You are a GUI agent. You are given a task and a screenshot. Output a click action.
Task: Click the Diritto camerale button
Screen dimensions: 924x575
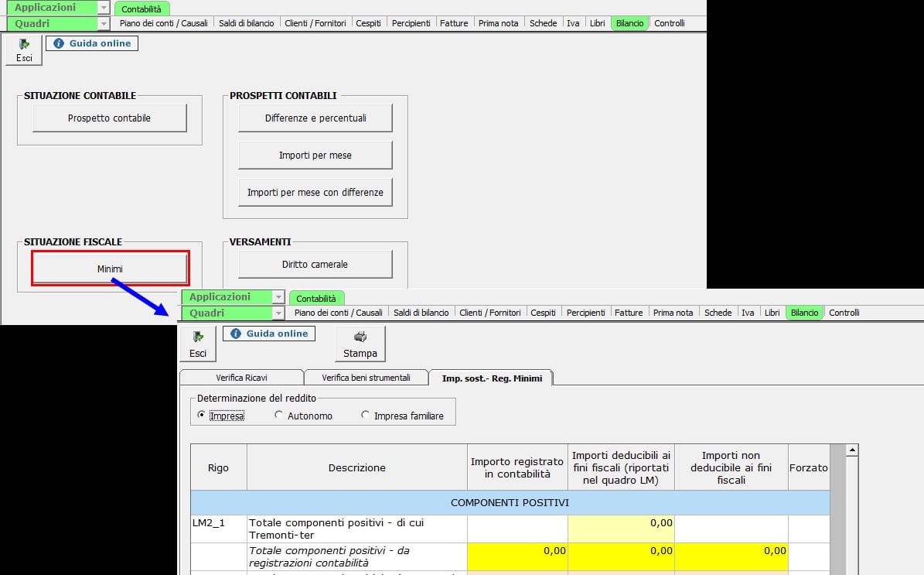315,264
